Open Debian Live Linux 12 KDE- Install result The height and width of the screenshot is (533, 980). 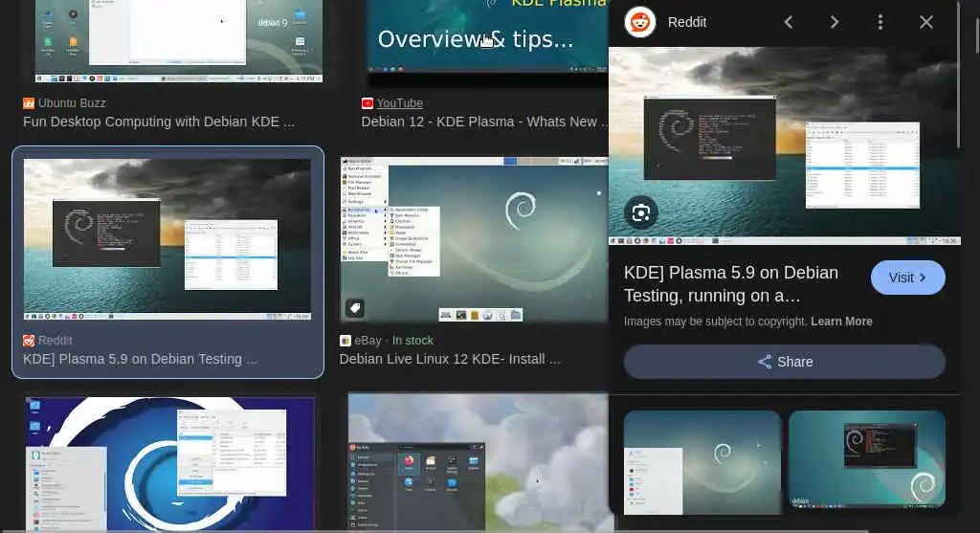pyautogui.click(x=450, y=359)
